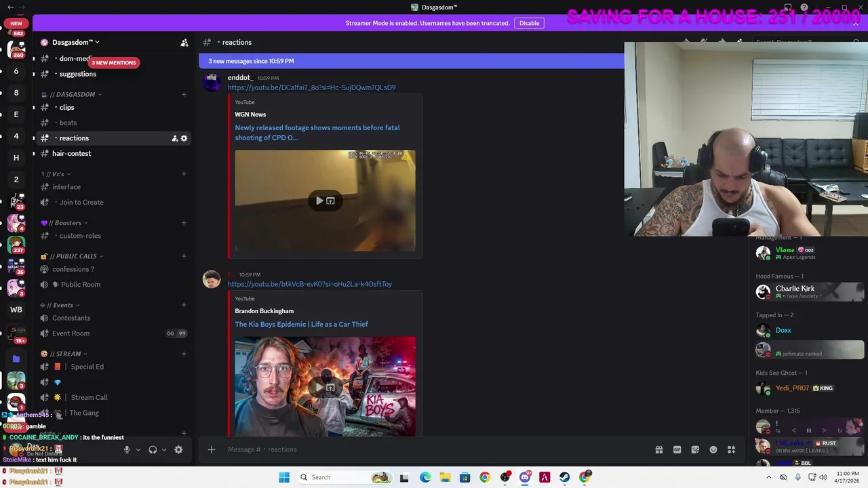Add channel to DASGASDOM category
Image resolution: width=868 pixels, height=488 pixels.
tap(184, 94)
